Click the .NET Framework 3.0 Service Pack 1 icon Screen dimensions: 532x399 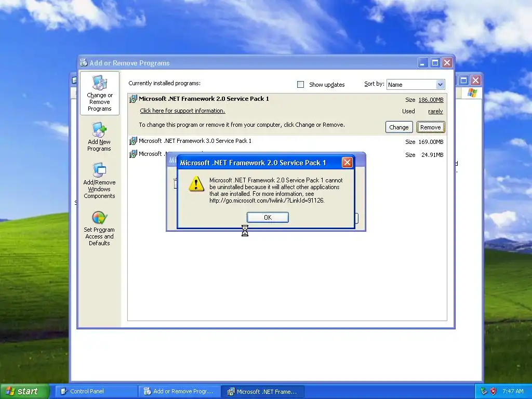(x=133, y=141)
